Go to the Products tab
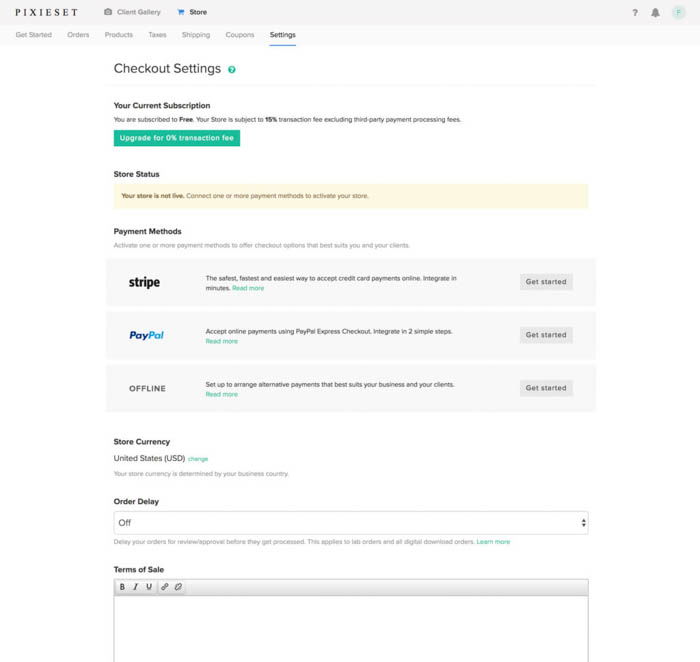Viewport: 700px width, 662px height. [x=119, y=35]
